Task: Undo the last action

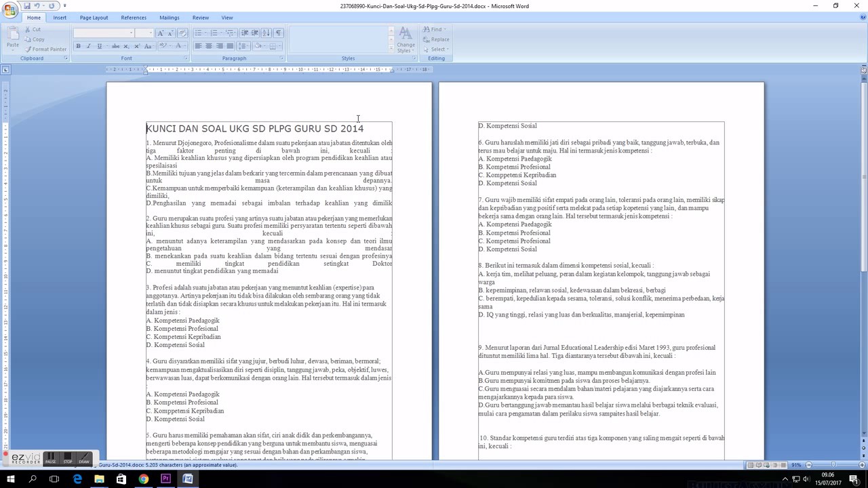Action: (37, 5)
